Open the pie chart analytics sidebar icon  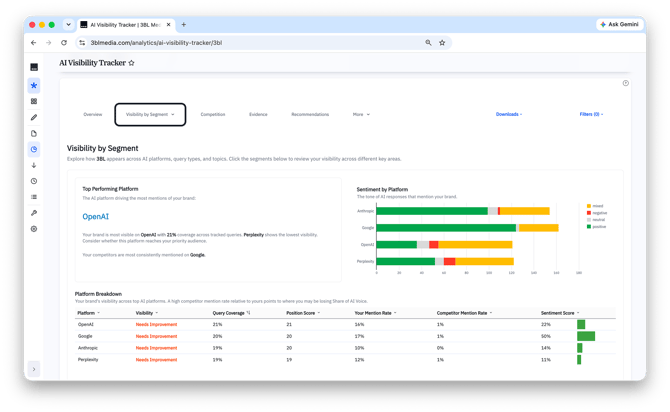(34, 149)
